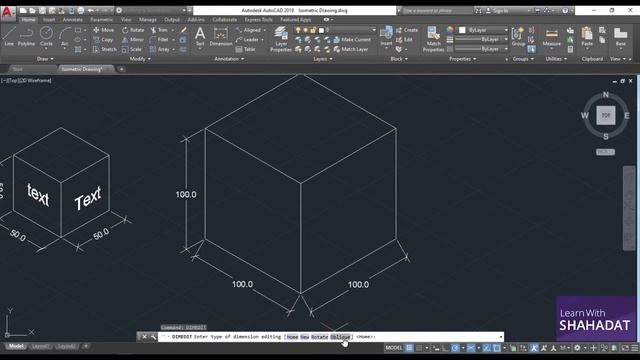This screenshot has width=640, height=360.
Task: Open the ByLayer object color dropdown
Action: [x=483, y=30]
